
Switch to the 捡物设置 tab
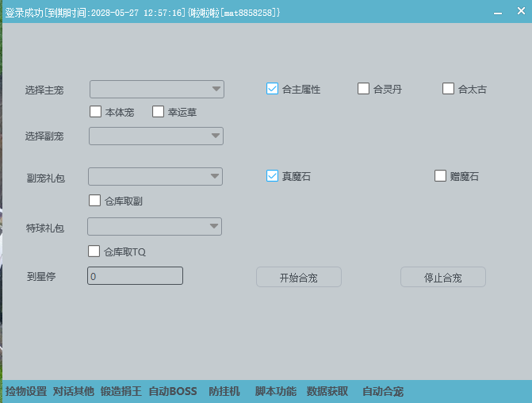pos(26,392)
